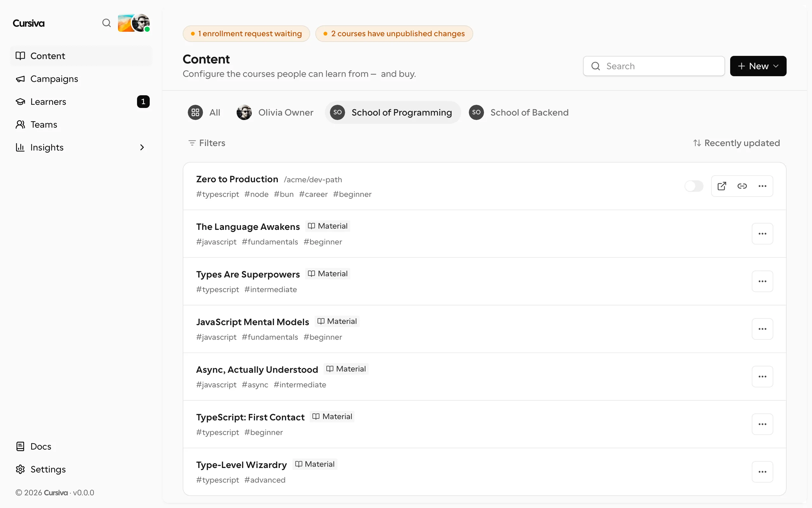Click the #career tag on Zero to Production
812x508 pixels.
tap(313, 194)
